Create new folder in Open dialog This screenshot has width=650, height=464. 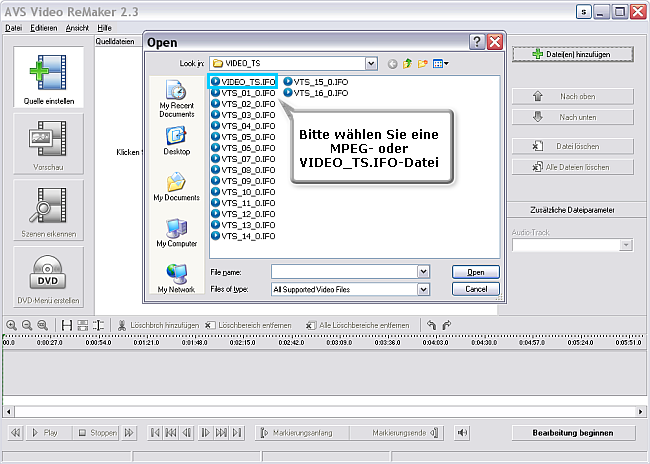422,64
